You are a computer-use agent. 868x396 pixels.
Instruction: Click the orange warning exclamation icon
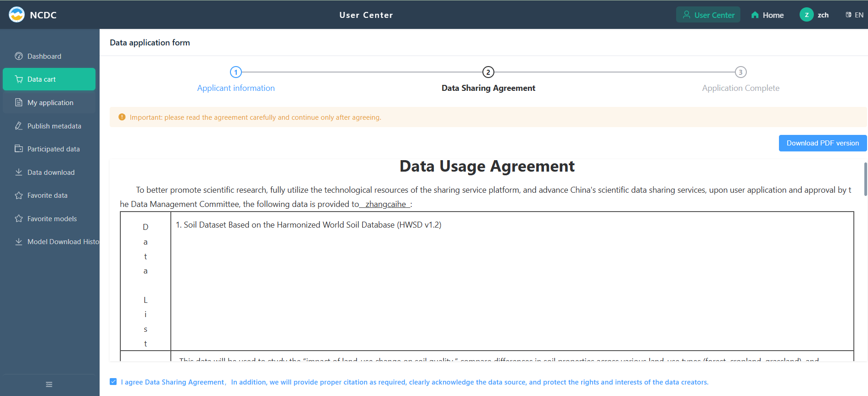tap(122, 117)
